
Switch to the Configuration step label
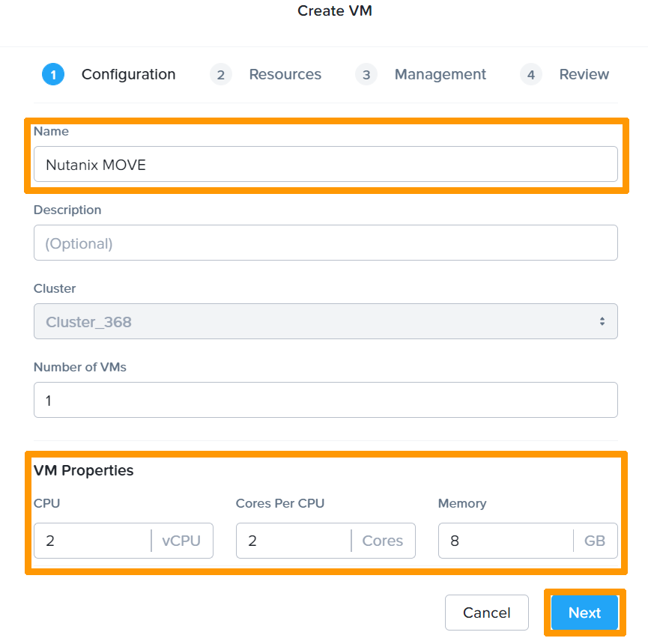(128, 75)
